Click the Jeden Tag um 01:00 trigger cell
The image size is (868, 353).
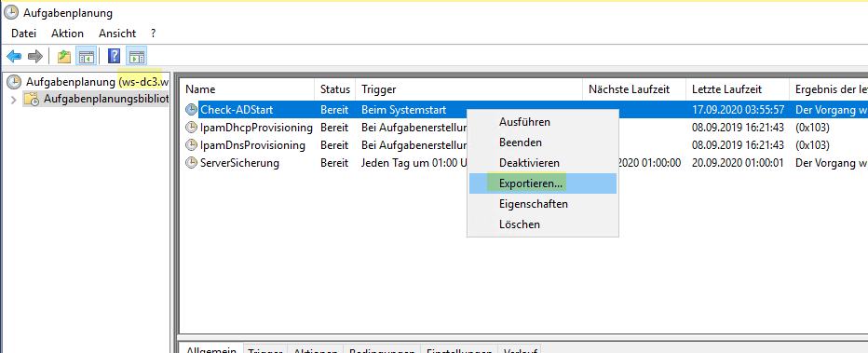[414, 163]
